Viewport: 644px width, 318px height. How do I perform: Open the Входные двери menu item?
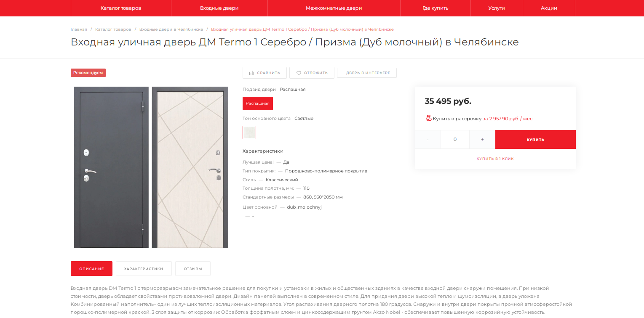tap(219, 8)
